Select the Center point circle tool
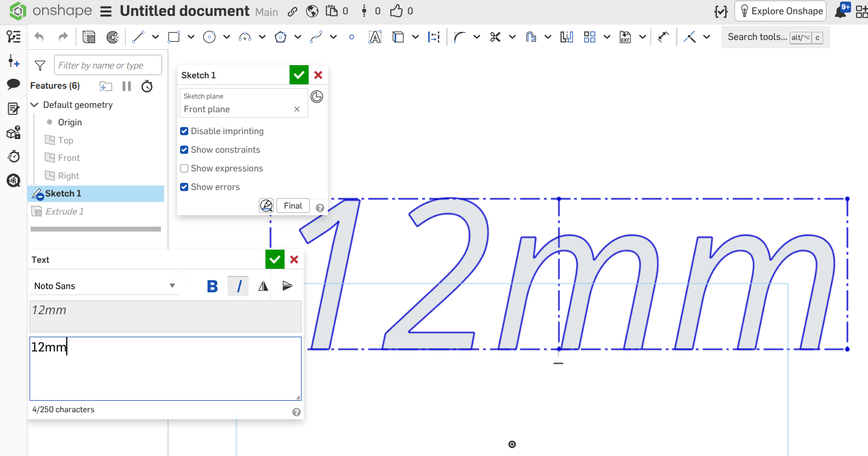 [209, 37]
